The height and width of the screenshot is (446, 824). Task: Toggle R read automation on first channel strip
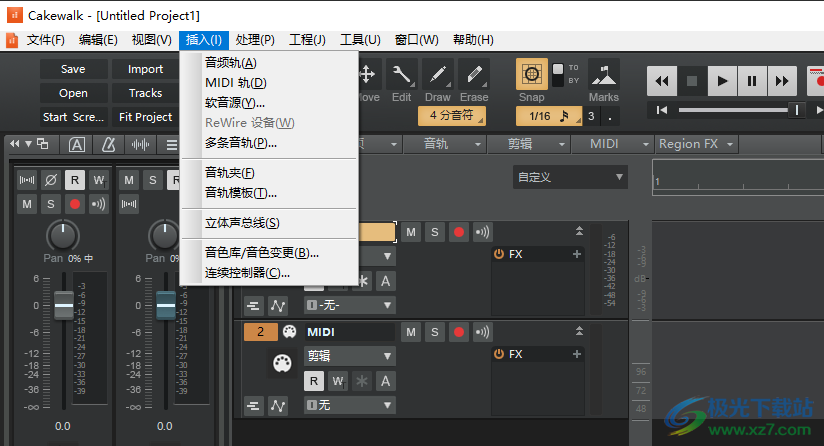[75, 180]
